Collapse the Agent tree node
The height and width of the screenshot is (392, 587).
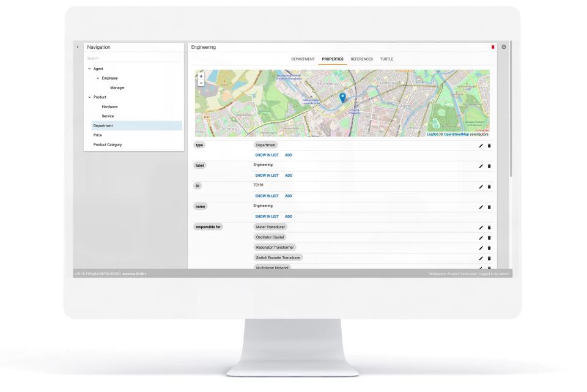(90, 68)
